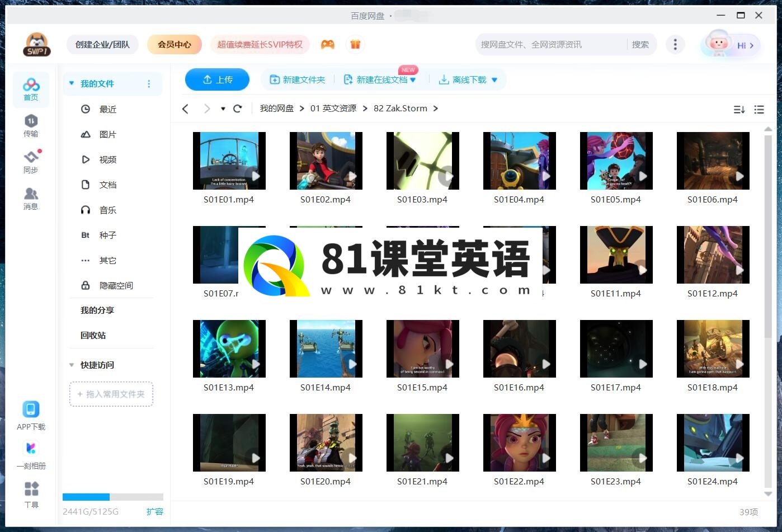Open 种子 Bt torrents category
Image resolution: width=782 pixels, height=532 pixels.
[x=108, y=235]
